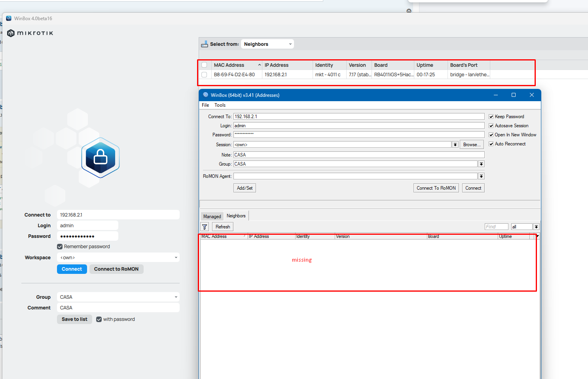
Task: Open the column chooser arrow beside Uptime
Action: (x=537, y=236)
